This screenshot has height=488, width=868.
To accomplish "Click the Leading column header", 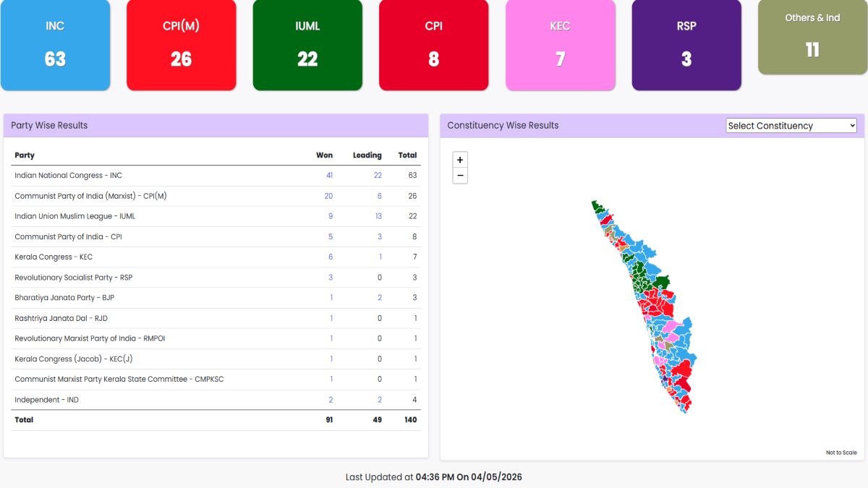I will [x=367, y=155].
